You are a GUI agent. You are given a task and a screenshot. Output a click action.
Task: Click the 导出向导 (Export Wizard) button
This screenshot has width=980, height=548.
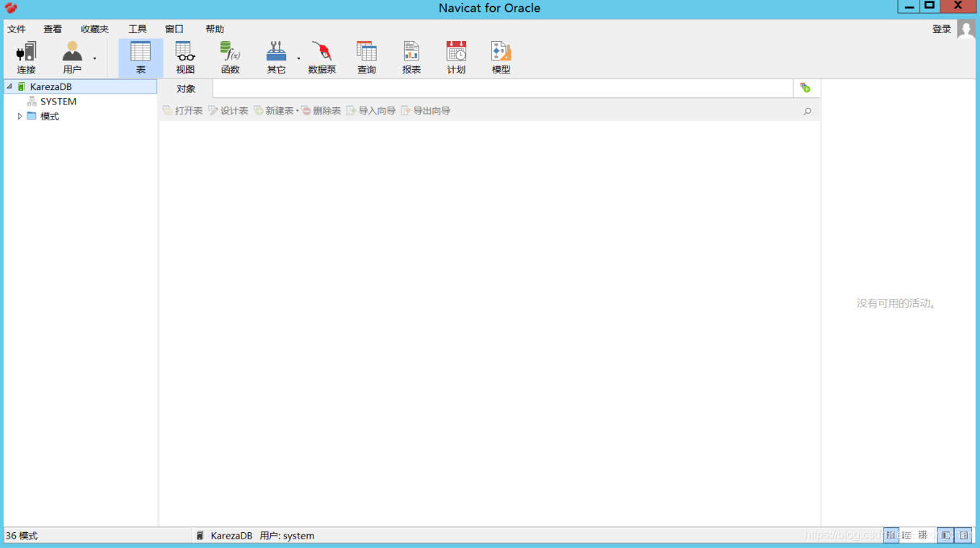click(x=426, y=111)
